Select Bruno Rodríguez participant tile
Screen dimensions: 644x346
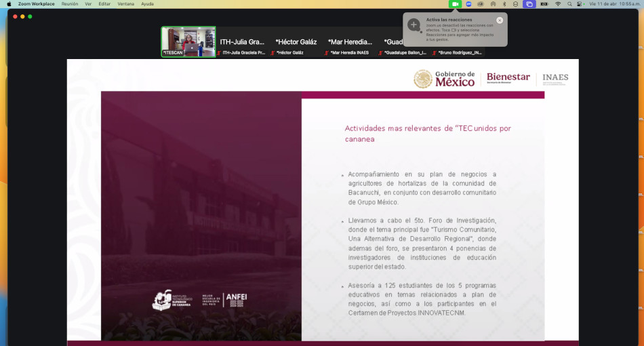[x=459, y=52]
